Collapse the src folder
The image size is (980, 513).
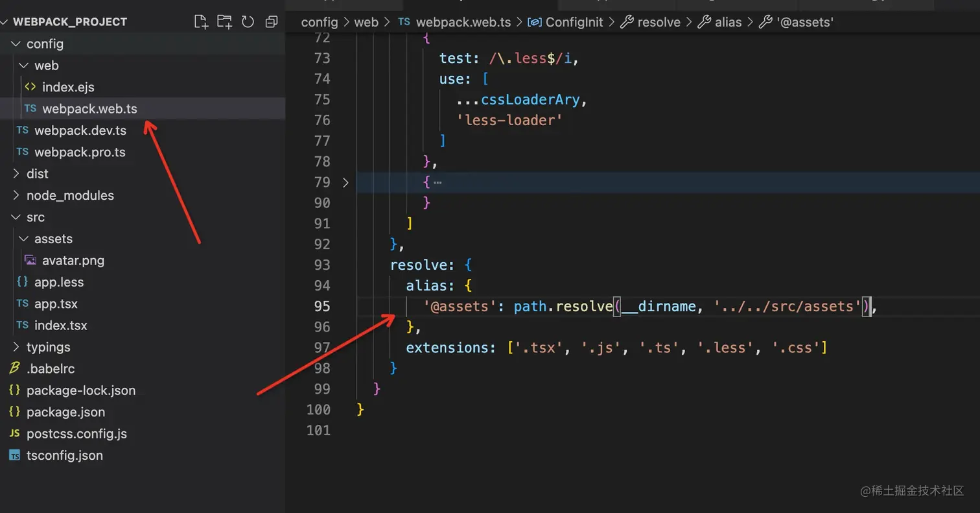point(16,217)
